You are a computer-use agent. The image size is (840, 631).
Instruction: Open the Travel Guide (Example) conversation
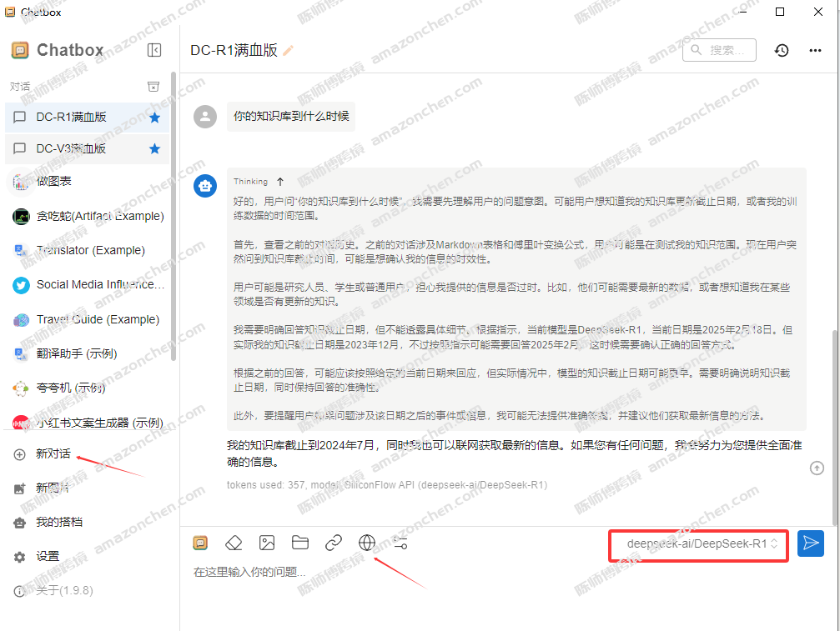(88, 319)
